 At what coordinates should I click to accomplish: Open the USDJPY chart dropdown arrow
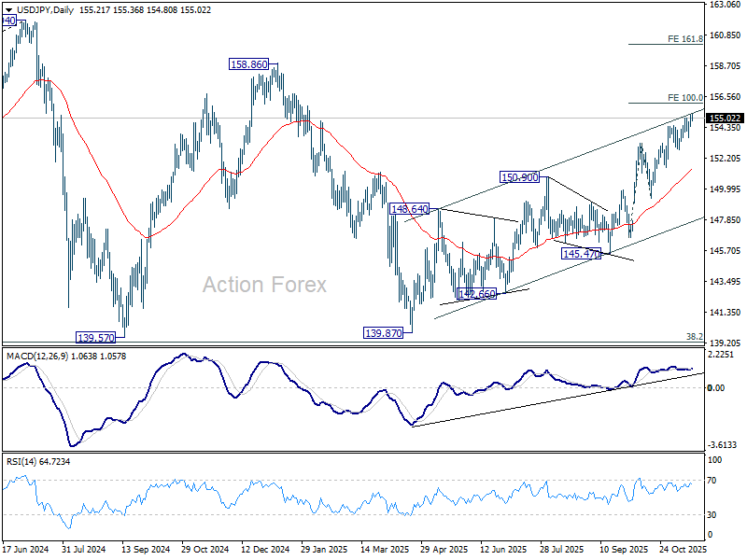click(x=8, y=10)
